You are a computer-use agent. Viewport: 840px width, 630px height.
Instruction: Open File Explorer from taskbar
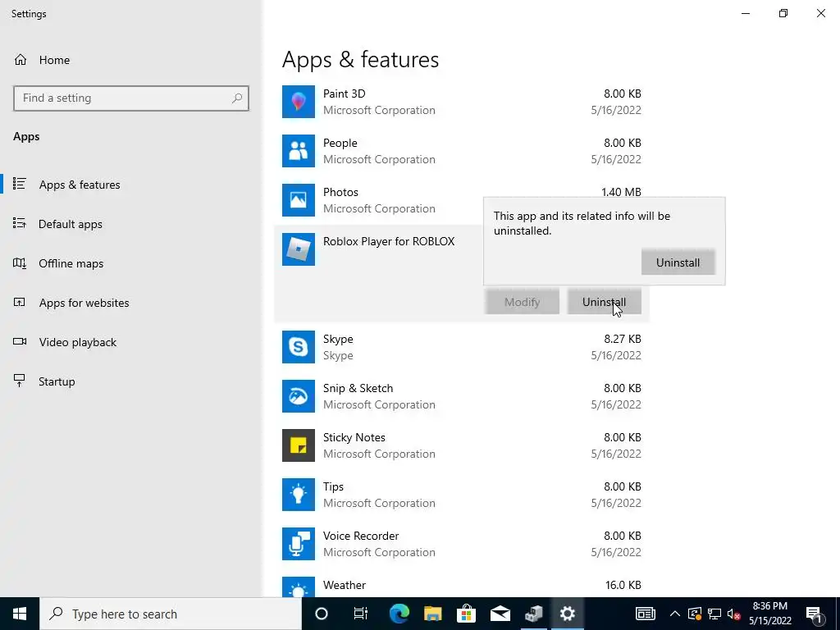433,614
